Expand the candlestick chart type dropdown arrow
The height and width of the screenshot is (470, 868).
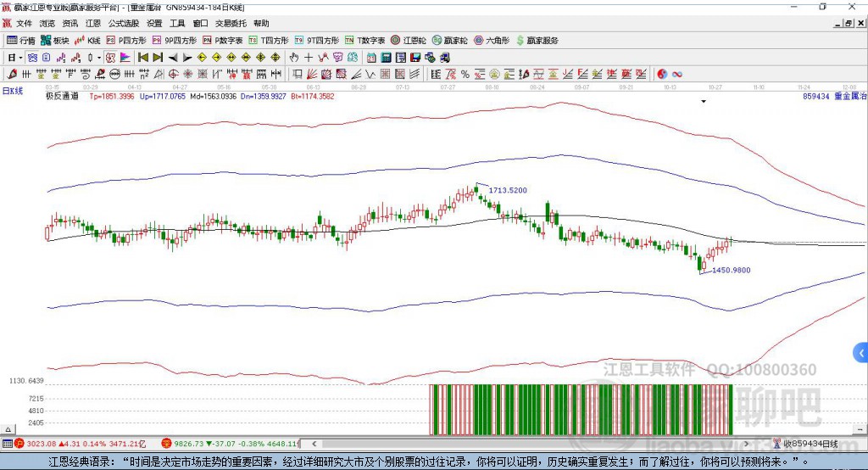pyautogui.click(x=99, y=58)
